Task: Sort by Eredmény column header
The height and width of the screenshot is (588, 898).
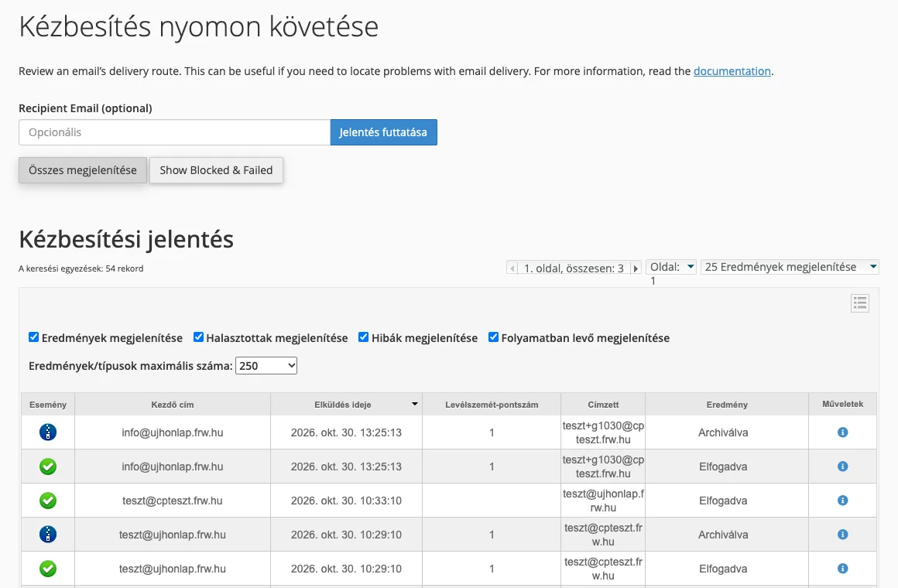Action: [727, 404]
